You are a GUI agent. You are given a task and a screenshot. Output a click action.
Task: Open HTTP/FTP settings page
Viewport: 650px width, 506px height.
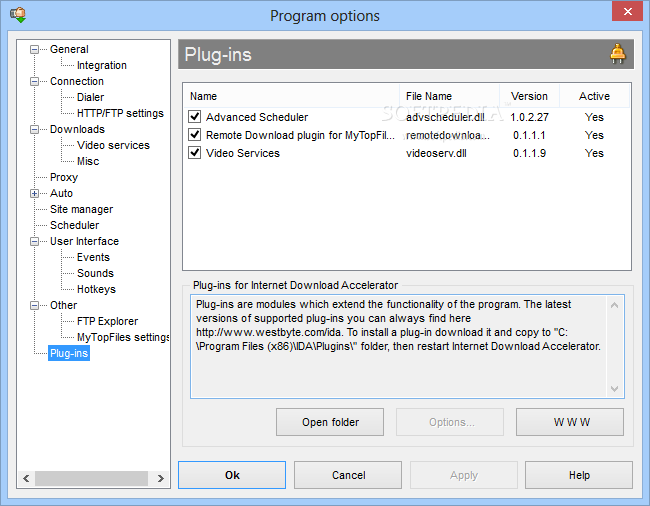click(x=120, y=113)
